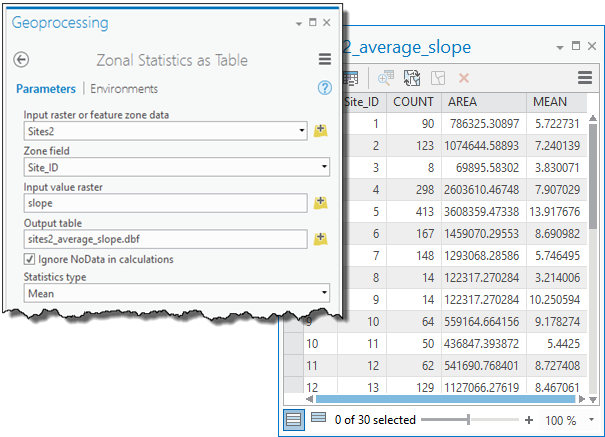605x437 pixels.
Task: Click the MEAN column header
Action: [x=550, y=102]
